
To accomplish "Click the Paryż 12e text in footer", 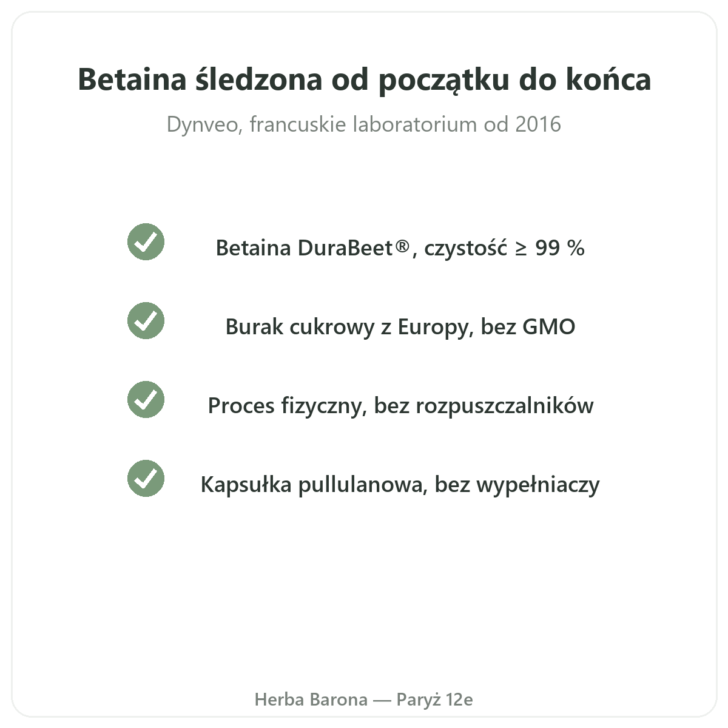I will [434, 699].
